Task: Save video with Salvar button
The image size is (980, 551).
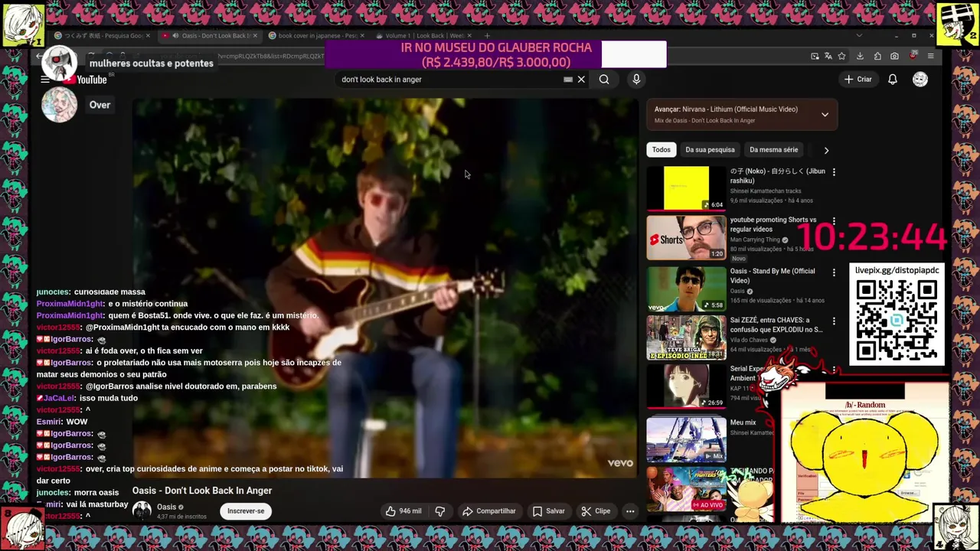Action: click(549, 510)
